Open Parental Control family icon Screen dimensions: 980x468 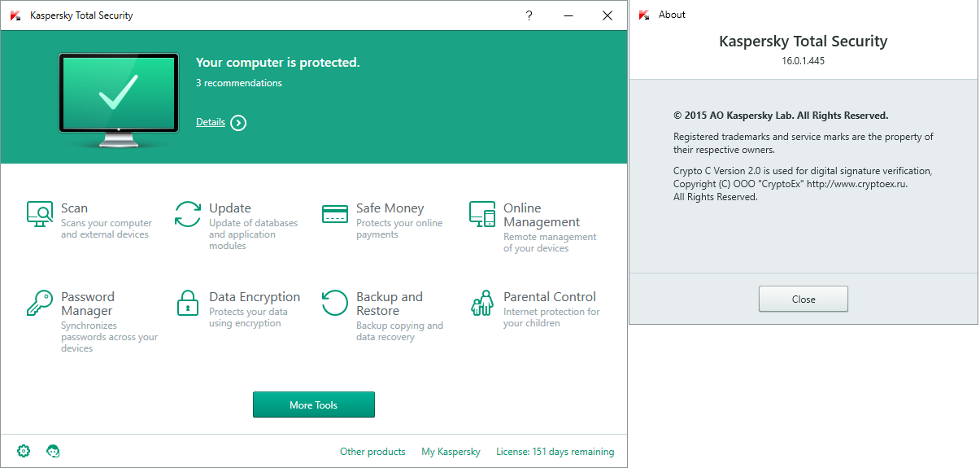(x=482, y=303)
